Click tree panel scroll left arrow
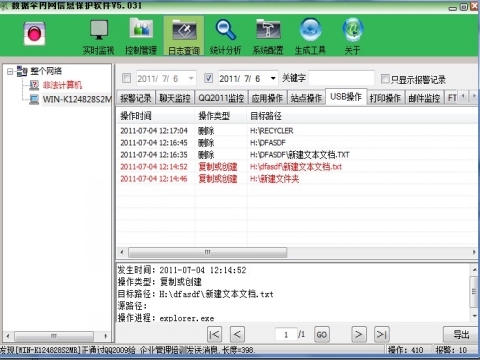 pos(8,336)
